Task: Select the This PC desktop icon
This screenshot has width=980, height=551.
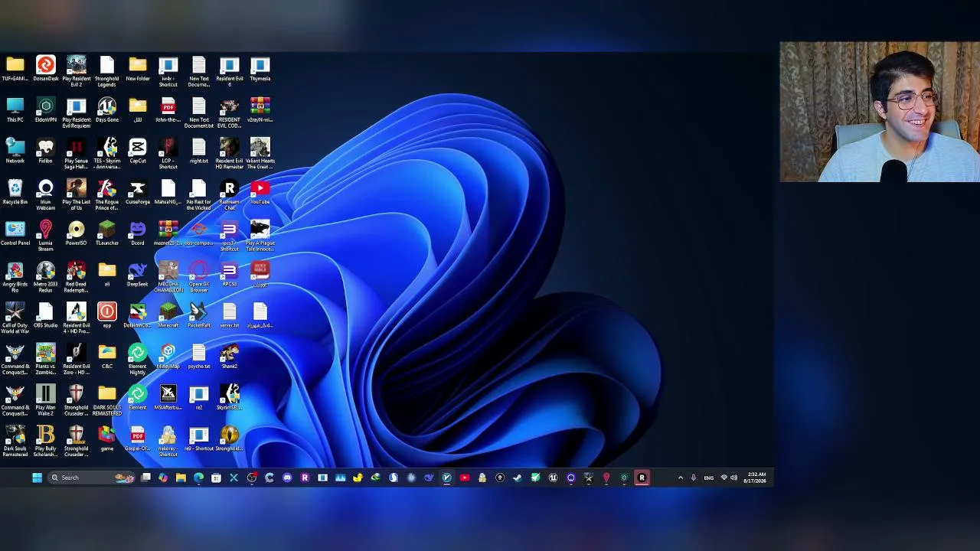Action: pyautogui.click(x=15, y=109)
